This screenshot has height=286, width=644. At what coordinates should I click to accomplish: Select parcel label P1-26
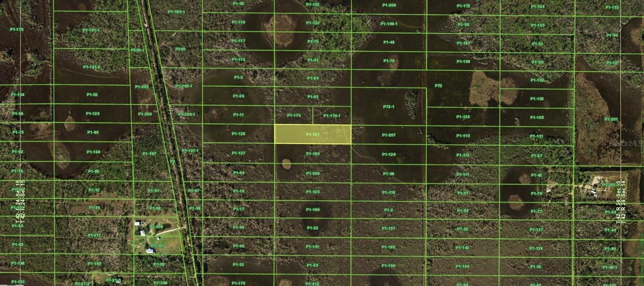coord(238,96)
